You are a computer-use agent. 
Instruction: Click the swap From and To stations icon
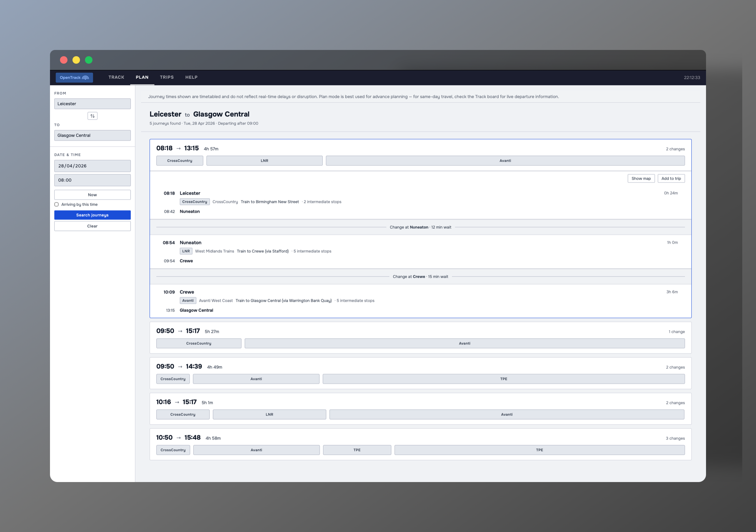[92, 116]
